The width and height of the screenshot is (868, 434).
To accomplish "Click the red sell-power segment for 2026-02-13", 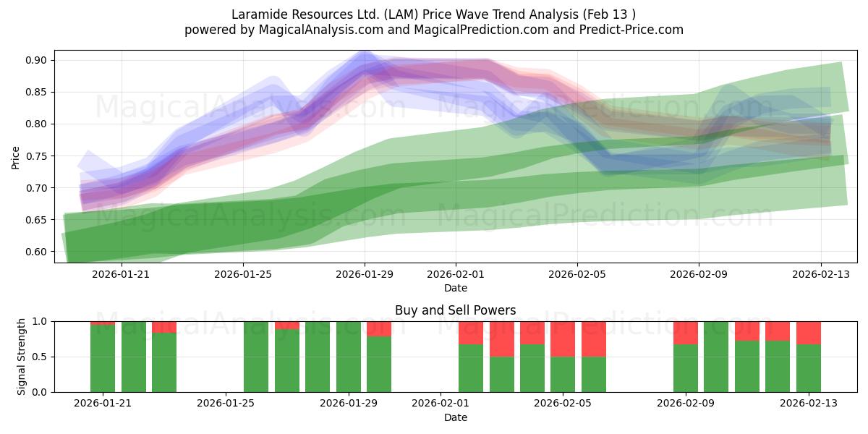I will pyautogui.click(x=809, y=333).
